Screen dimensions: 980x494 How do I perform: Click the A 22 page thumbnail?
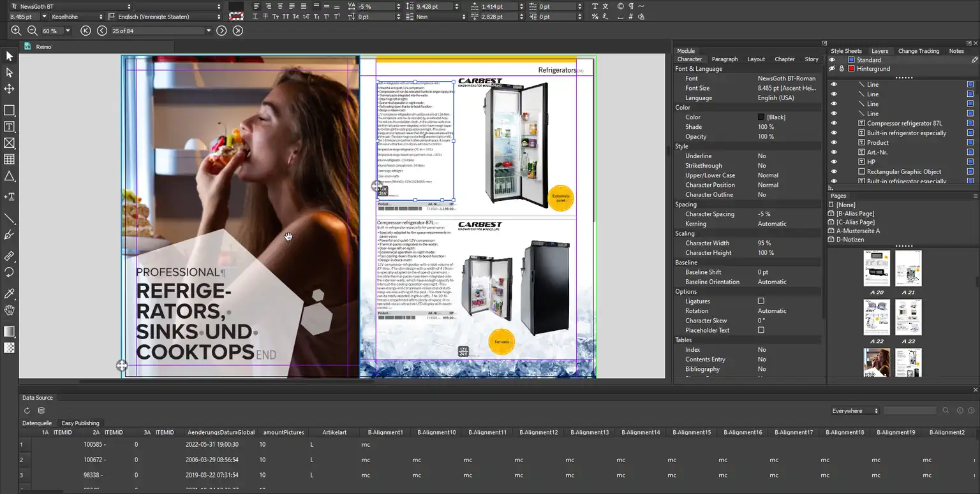pos(876,317)
